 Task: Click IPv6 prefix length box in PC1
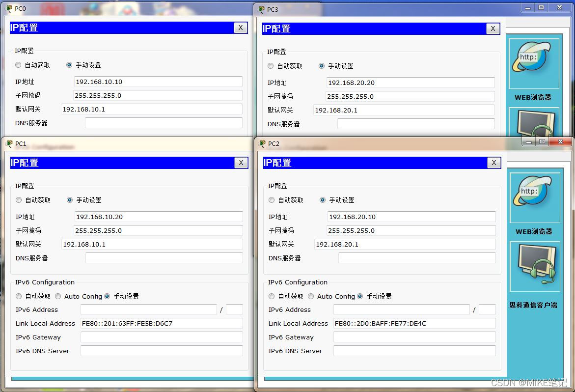234,309
